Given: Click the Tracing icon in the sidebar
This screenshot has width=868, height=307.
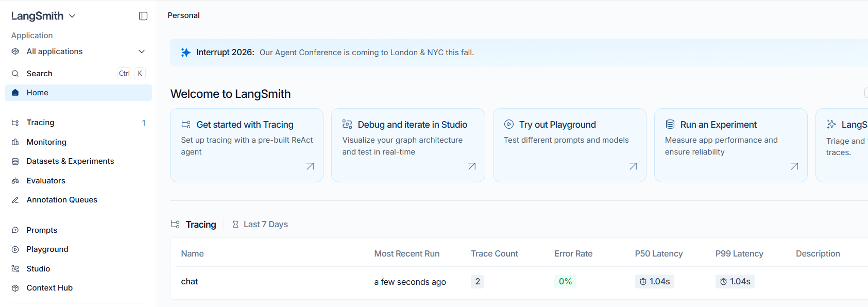Looking at the screenshot, I should click(15, 123).
